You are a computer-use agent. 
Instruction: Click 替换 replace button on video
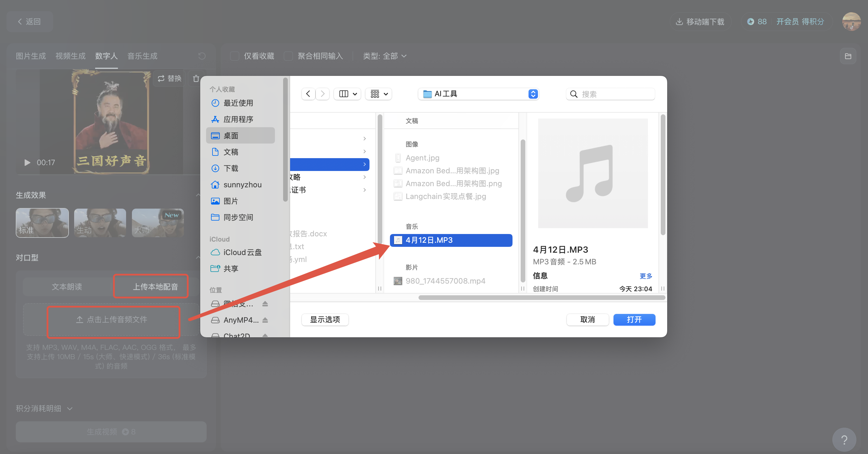pyautogui.click(x=170, y=78)
